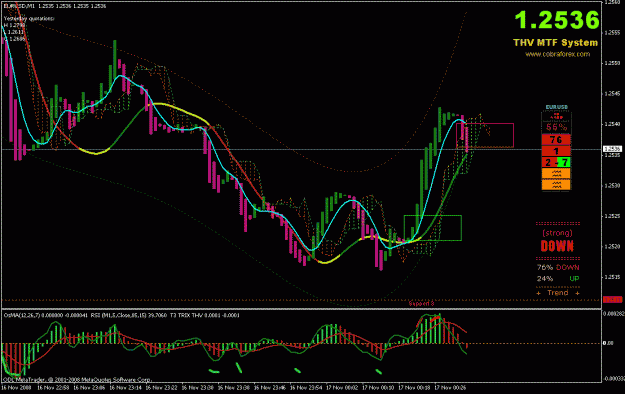The width and height of the screenshot is (625, 394).
Task: Click the 0.00 level on oscillator axis
Action: (609, 343)
